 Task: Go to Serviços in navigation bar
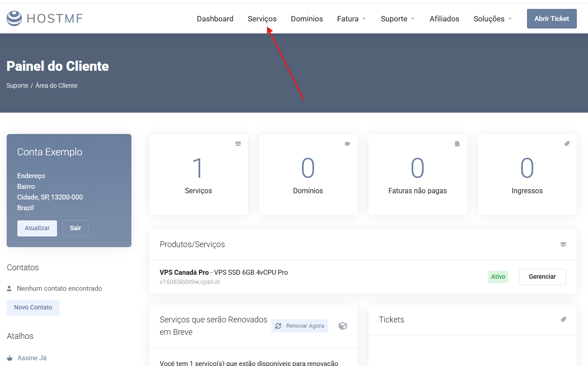pyautogui.click(x=262, y=19)
